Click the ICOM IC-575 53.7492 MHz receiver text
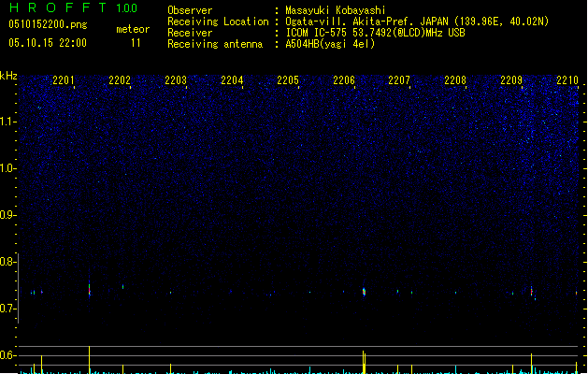Screen dimensions: 588x374 click(376, 33)
